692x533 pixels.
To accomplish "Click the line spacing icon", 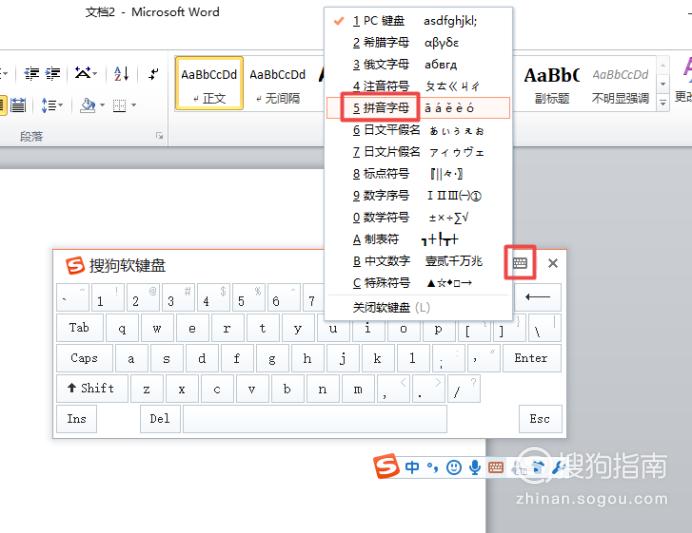I will [48, 105].
